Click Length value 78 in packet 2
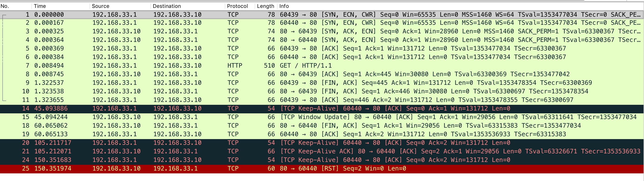The image size is (644, 181). (x=271, y=23)
